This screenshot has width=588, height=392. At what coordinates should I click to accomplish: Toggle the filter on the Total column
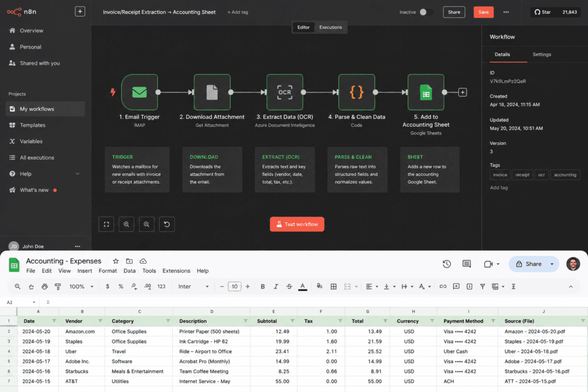tap(385, 321)
